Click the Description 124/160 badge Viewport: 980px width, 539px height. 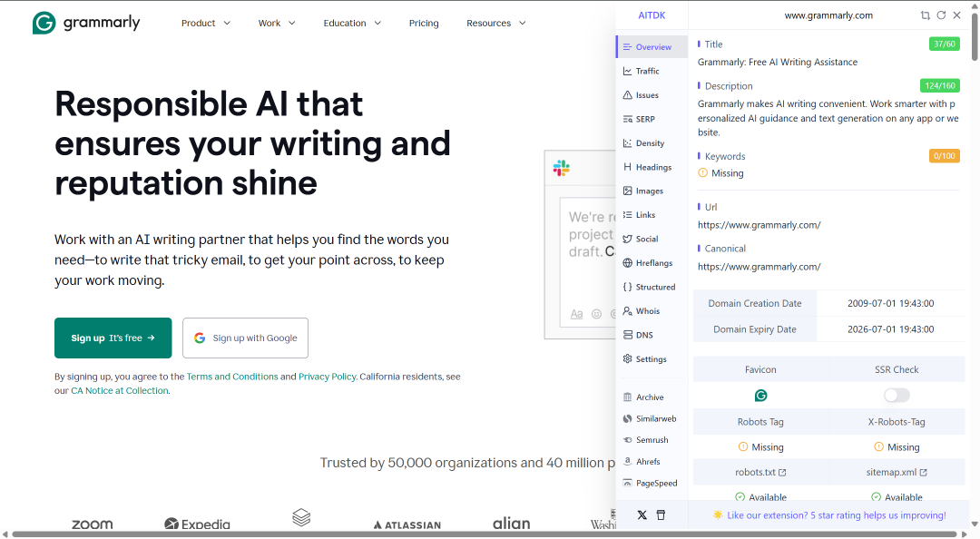click(940, 85)
